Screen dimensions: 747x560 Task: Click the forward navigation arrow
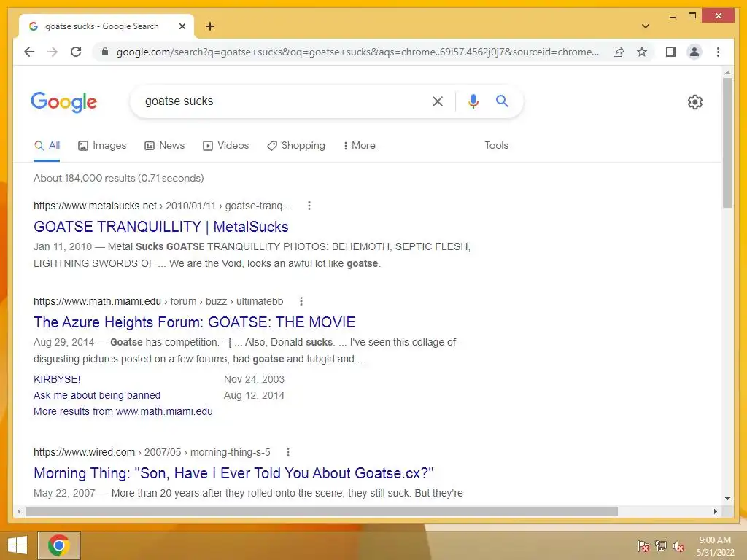(53, 52)
